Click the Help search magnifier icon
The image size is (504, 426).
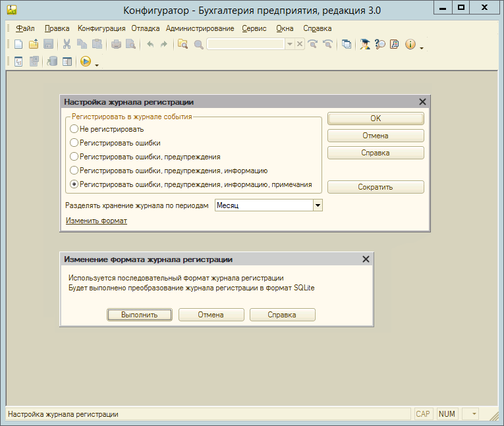(x=380, y=44)
